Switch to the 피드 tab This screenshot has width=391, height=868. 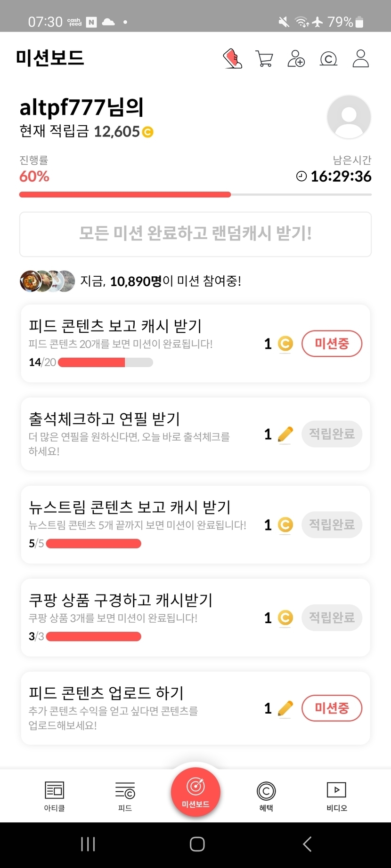point(125,796)
